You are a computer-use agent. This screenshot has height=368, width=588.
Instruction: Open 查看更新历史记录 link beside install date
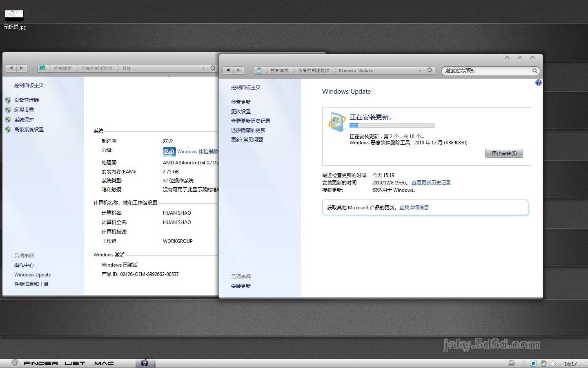tap(431, 183)
